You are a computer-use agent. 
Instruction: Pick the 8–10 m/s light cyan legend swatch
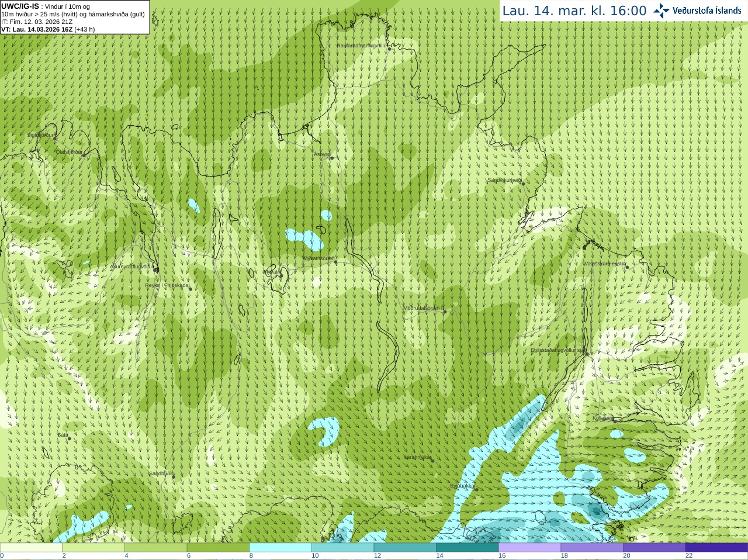(x=280, y=548)
